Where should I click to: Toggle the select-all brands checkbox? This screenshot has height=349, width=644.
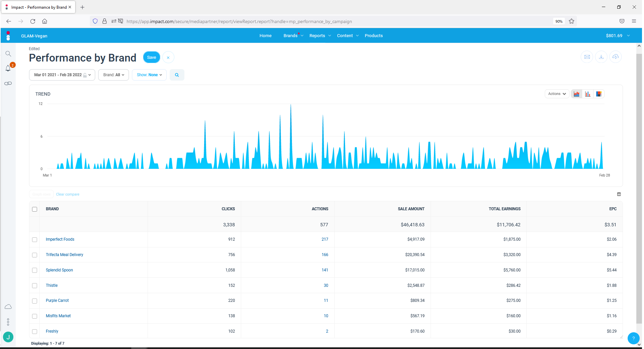click(35, 209)
